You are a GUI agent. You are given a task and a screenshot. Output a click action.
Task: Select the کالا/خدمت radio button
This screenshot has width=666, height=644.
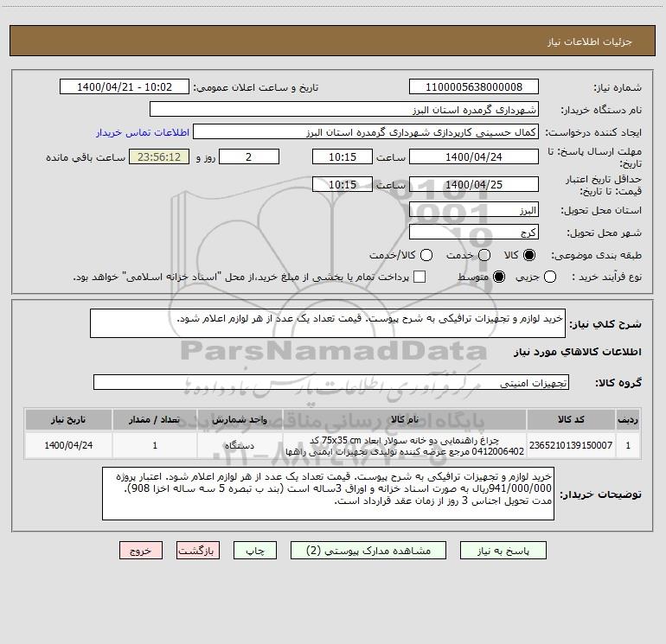[426, 255]
